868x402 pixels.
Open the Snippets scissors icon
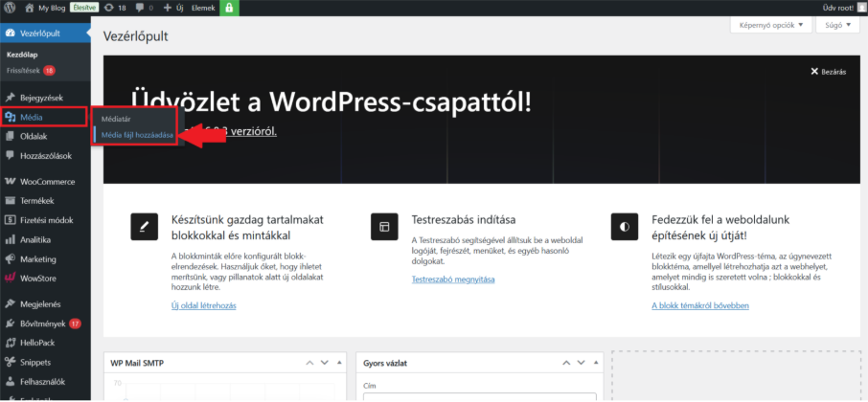point(10,363)
